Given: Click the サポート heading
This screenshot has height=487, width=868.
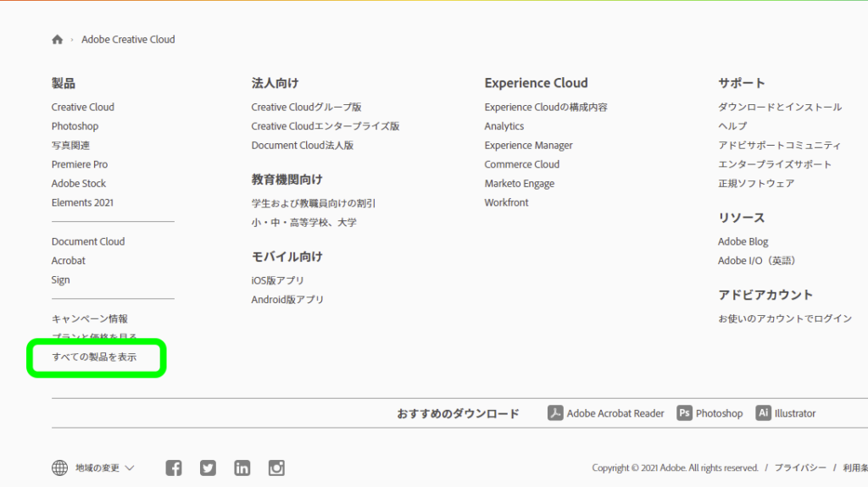Looking at the screenshot, I should 741,83.
